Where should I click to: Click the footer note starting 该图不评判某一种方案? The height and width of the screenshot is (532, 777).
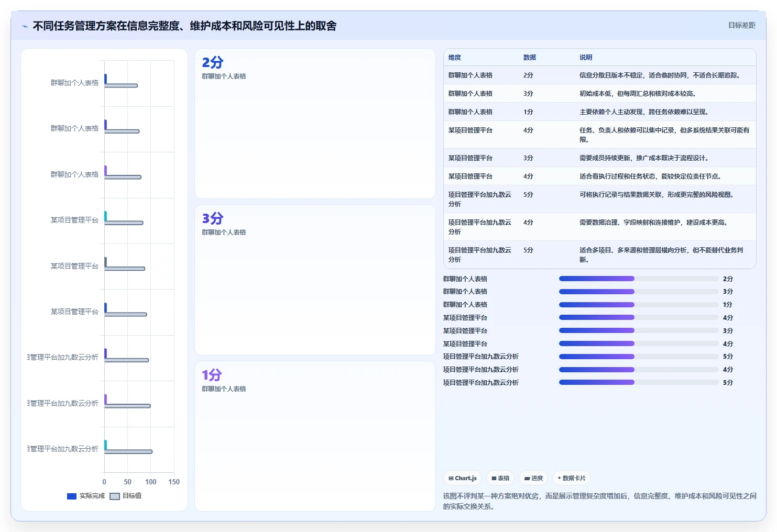click(599, 501)
